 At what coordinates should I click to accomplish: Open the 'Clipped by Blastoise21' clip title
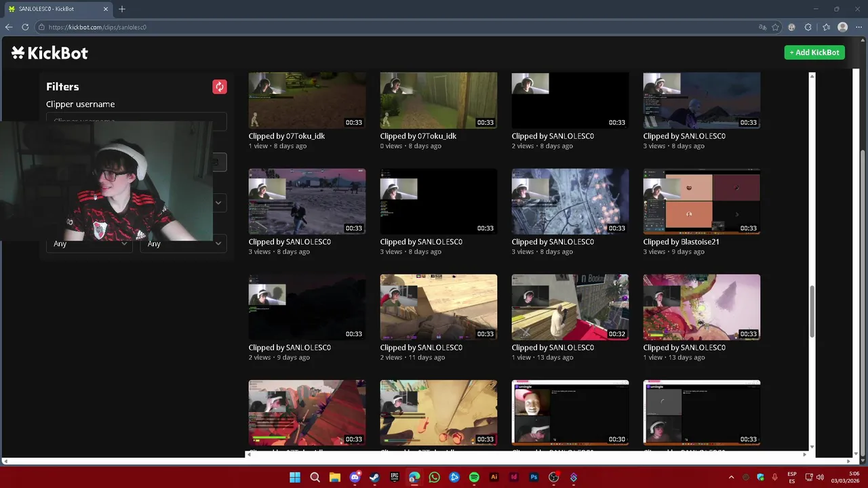click(681, 242)
